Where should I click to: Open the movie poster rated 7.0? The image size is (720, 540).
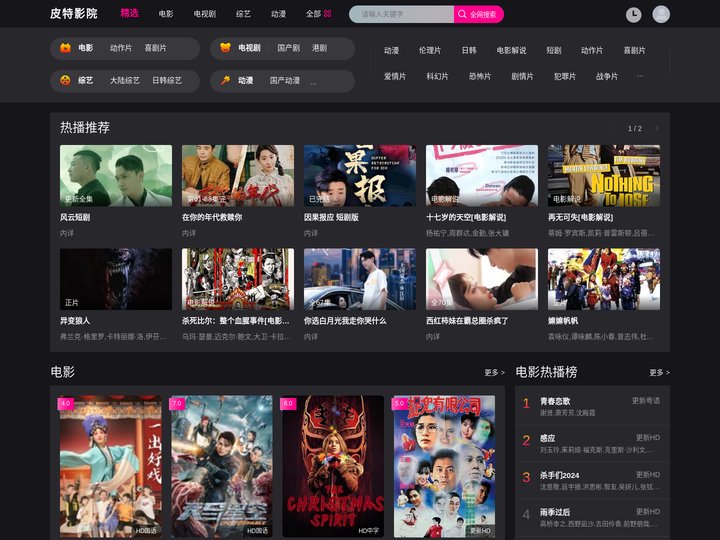[x=222, y=467]
